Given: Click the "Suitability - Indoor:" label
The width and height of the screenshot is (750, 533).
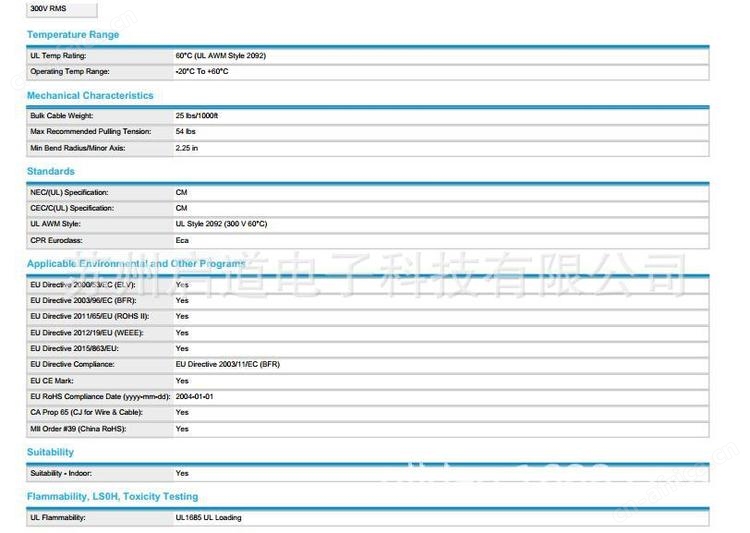Looking at the screenshot, I should (61, 473).
